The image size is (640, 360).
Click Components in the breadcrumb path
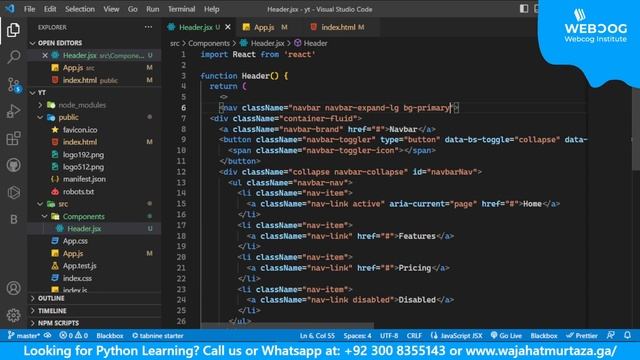point(209,43)
